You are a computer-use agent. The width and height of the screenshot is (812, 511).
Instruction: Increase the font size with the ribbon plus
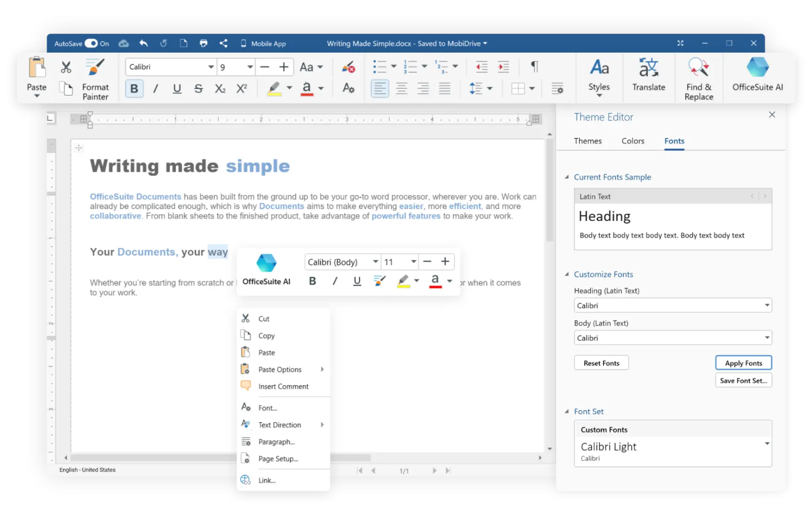click(x=284, y=67)
